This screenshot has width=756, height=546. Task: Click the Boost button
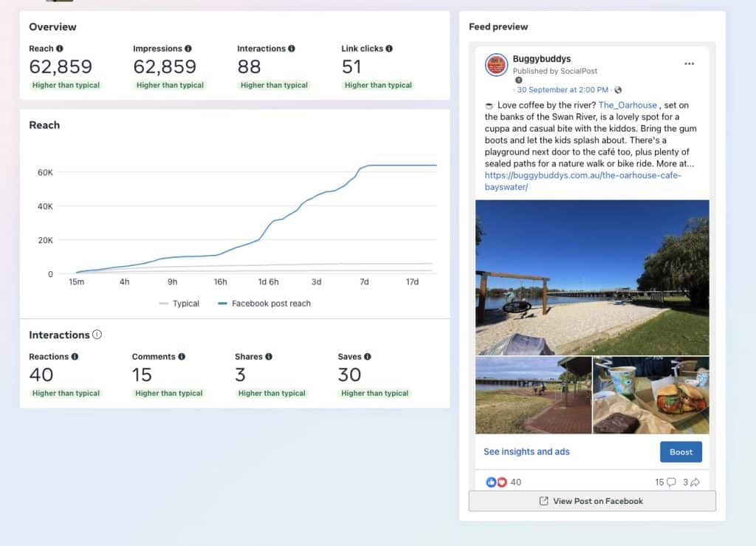681,452
